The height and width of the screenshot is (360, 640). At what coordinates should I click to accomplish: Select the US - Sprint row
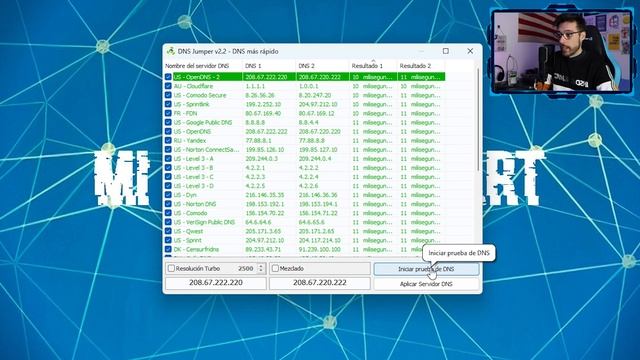[x=304, y=240]
